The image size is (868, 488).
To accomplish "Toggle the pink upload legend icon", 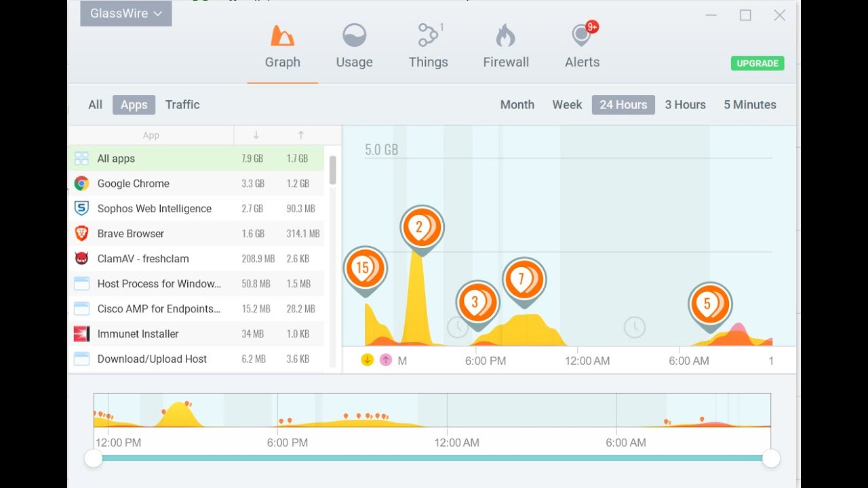I will pyautogui.click(x=386, y=360).
